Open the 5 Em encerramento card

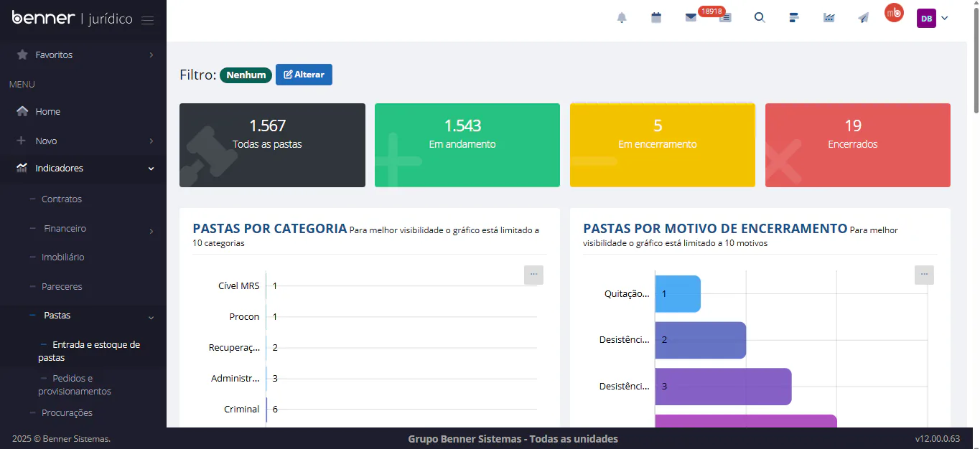point(663,145)
